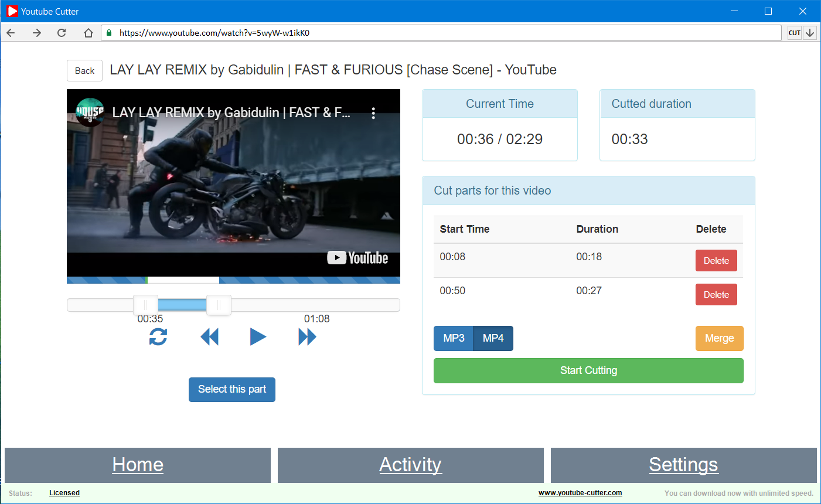Click the loop/repeat playback icon
The height and width of the screenshot is (504, 821).
click(x=158, y=336)
